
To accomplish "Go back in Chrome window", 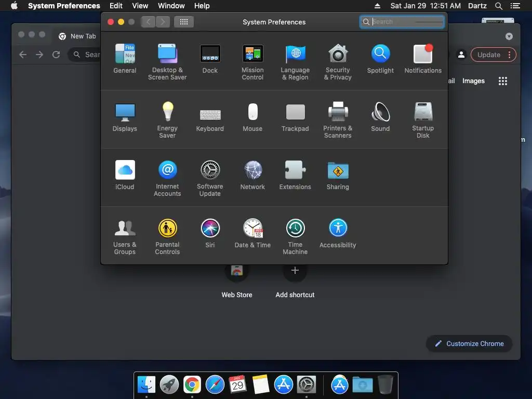I will [x=23, y=55].
